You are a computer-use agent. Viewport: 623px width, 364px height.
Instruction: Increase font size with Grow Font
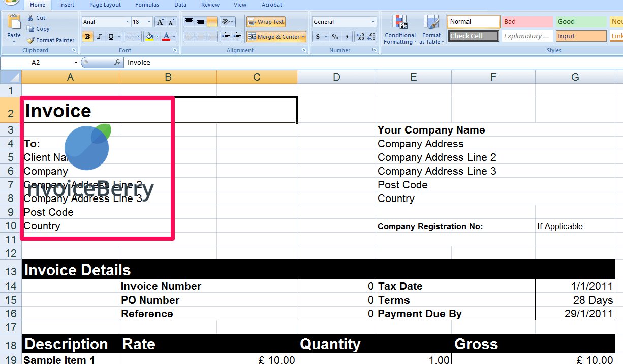point(160,22)
